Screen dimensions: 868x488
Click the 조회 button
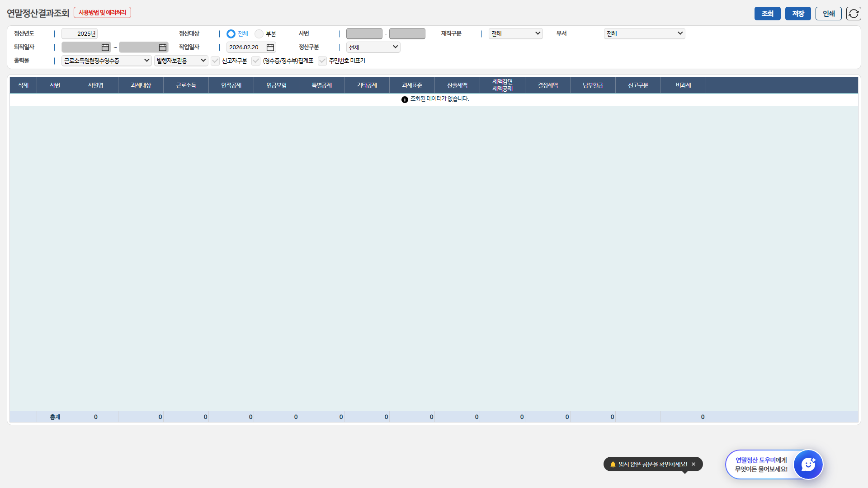coord(767,14)
